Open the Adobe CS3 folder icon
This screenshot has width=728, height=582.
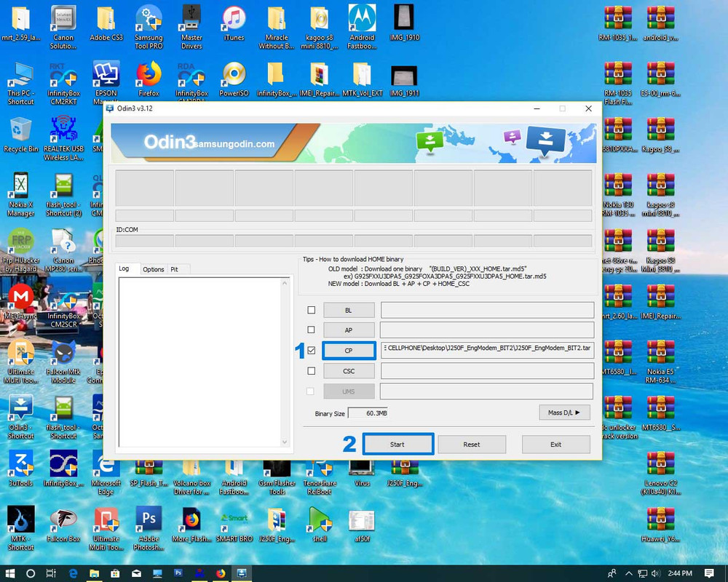pyautogui.click(x=106, y=23)
